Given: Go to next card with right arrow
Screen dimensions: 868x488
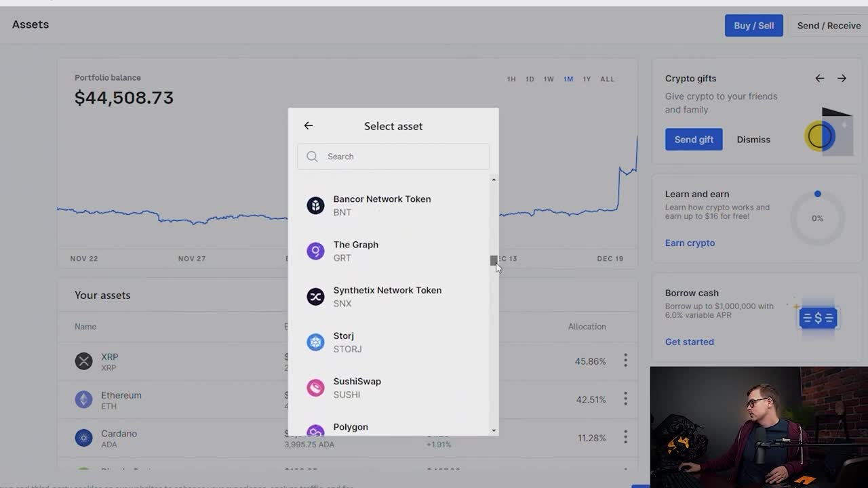Looking at the screenshot, I should click(x=842, y=79).
